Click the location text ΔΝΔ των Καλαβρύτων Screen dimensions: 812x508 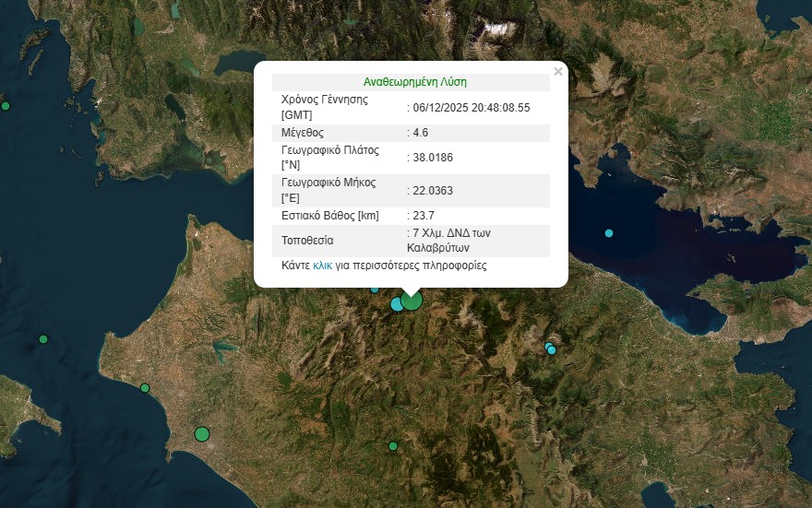pyautogui.click(x=449, y=241)
